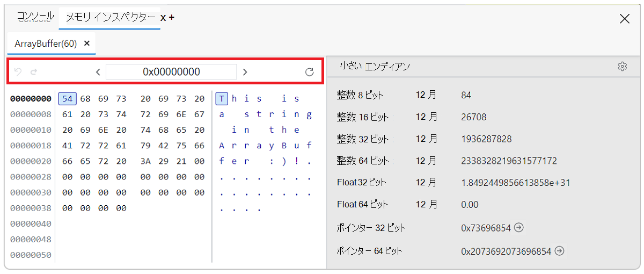Screen dimensions: 644x274
Task: Click the address input 0x00000000
Action: 171,72
